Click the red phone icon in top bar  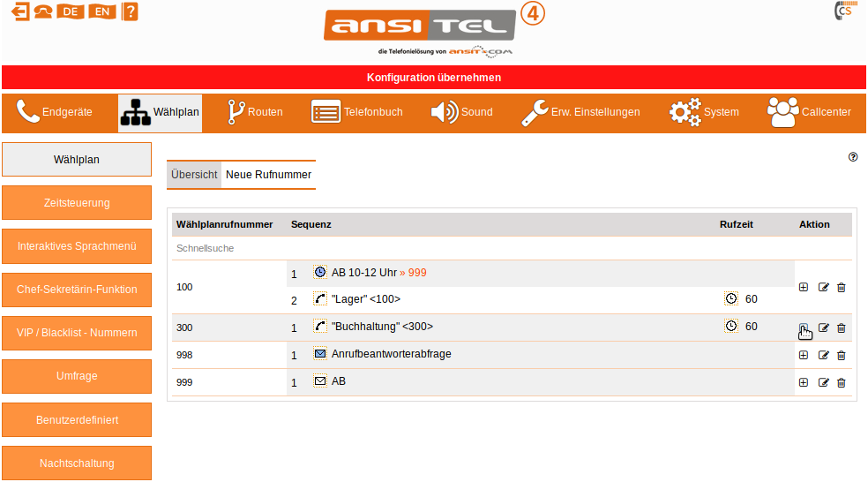pos(42,11)
